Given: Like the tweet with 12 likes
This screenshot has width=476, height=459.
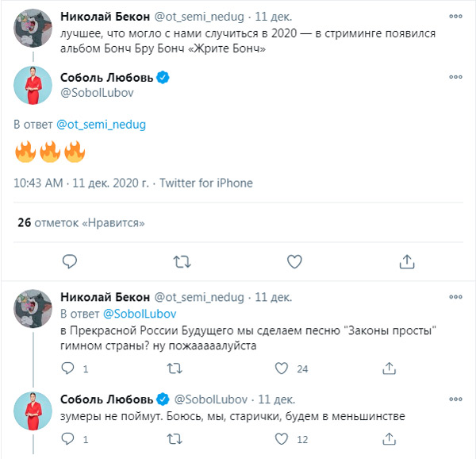Looking at the screenshot, I should pyautogui.click(x=281, y=438).
